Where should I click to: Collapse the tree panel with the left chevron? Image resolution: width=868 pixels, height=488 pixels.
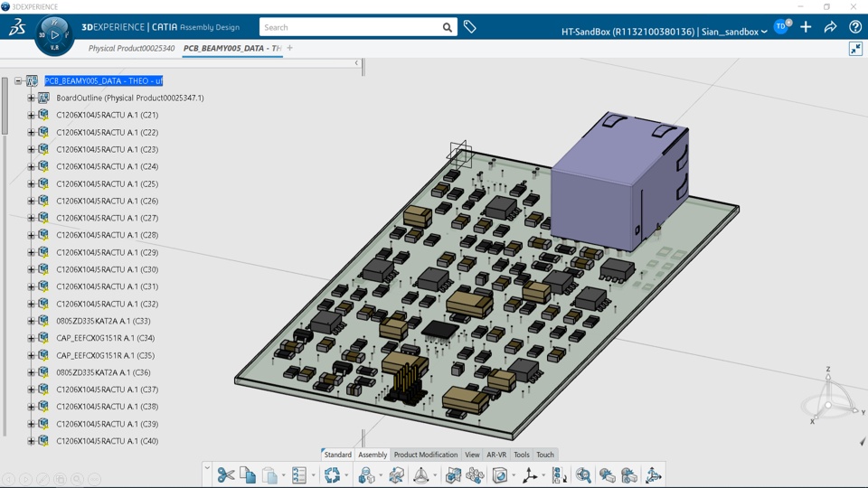coord(356,62)
